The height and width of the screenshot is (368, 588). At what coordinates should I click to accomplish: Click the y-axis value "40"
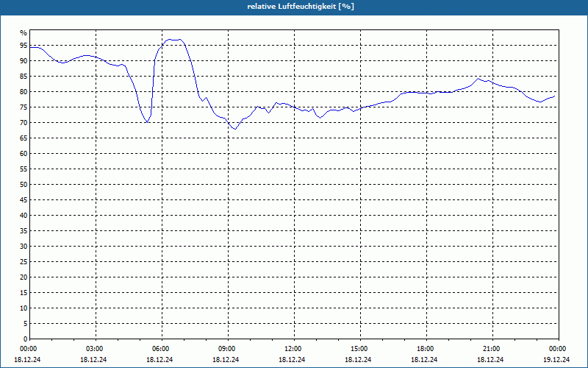24,215
